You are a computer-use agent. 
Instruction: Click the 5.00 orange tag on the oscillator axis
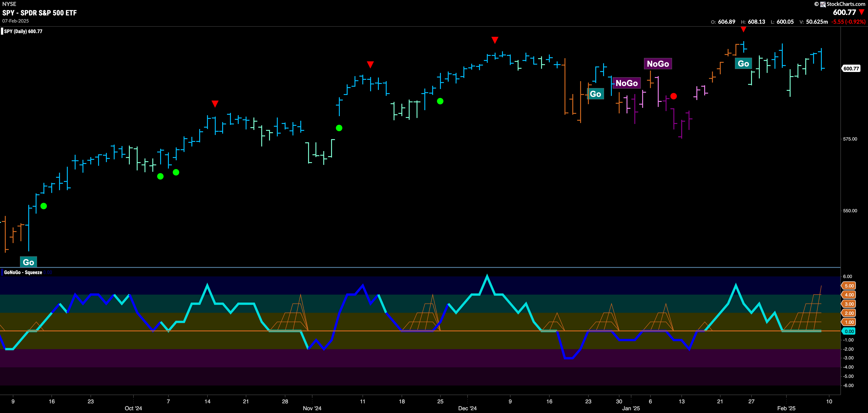tap(849, 286)
